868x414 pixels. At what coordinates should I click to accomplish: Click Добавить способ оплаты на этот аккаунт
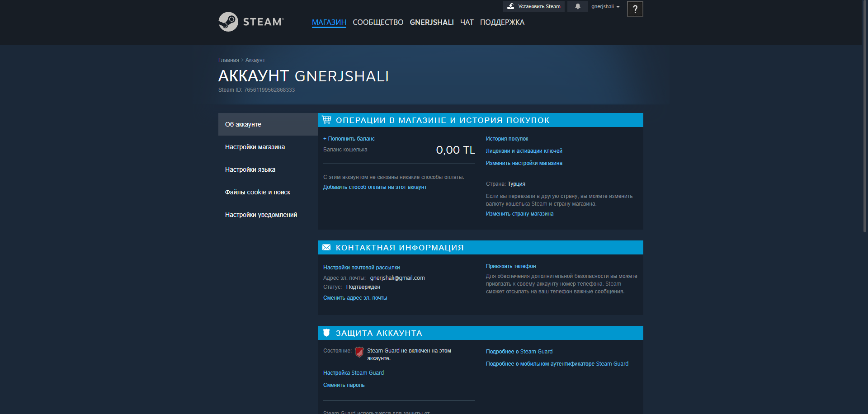click(x=375, y=187)
